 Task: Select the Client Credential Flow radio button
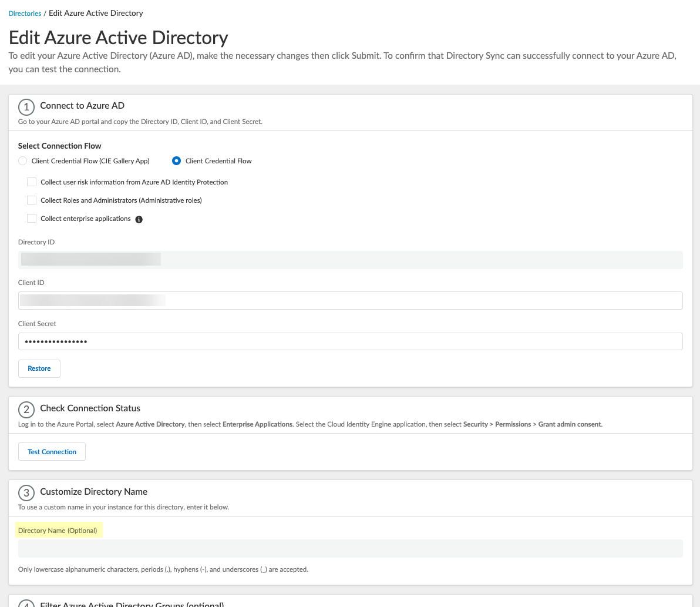(x=176, y=160)
